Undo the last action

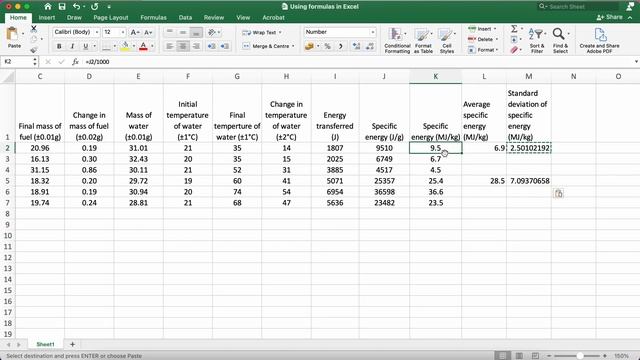76,7
